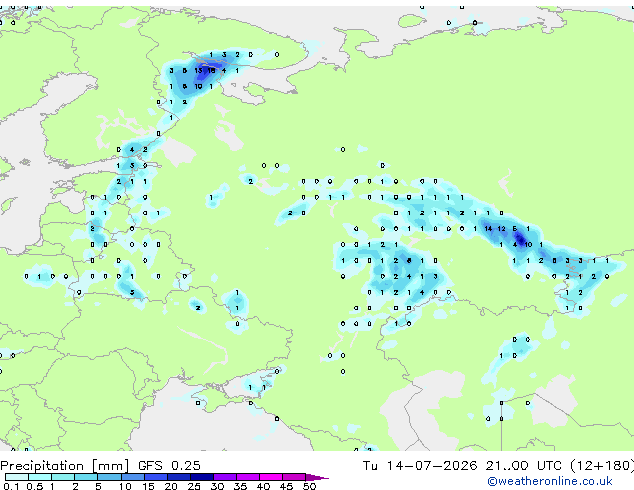Select the 40–45 mm magenta swatch
Image resolution: width=634 pixels, height=490 pixels.
point(271,477)
